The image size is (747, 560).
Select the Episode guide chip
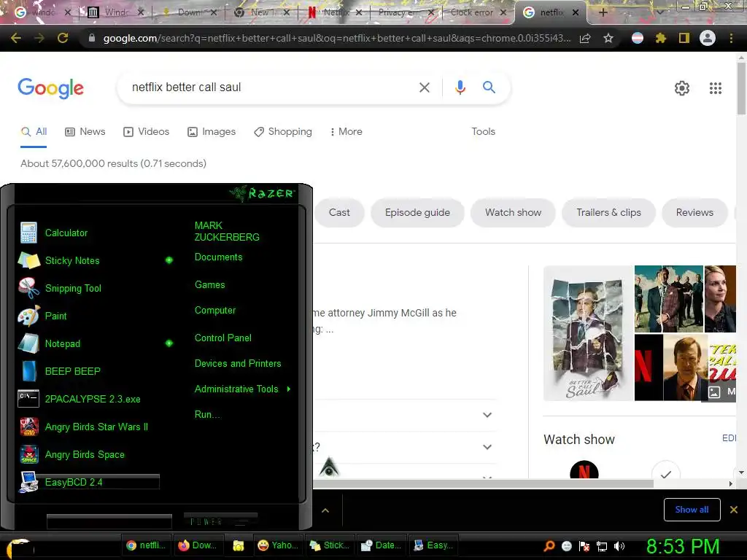[x=417, y=212]
